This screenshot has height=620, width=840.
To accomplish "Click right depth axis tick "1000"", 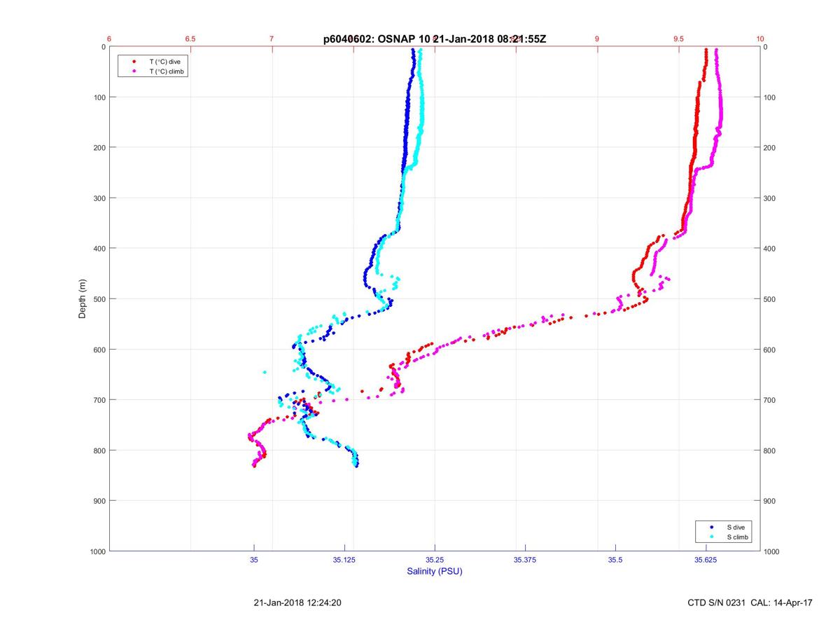I will click(773, 551).
